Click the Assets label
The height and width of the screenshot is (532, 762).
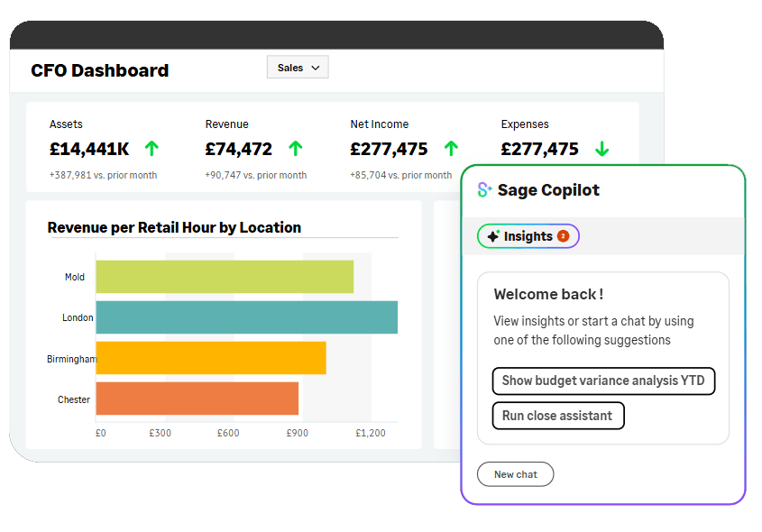66,124
